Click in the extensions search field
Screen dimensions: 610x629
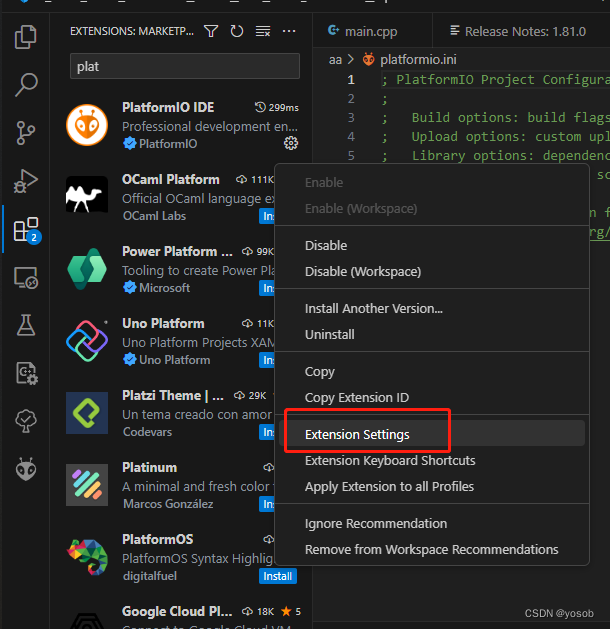185,66
